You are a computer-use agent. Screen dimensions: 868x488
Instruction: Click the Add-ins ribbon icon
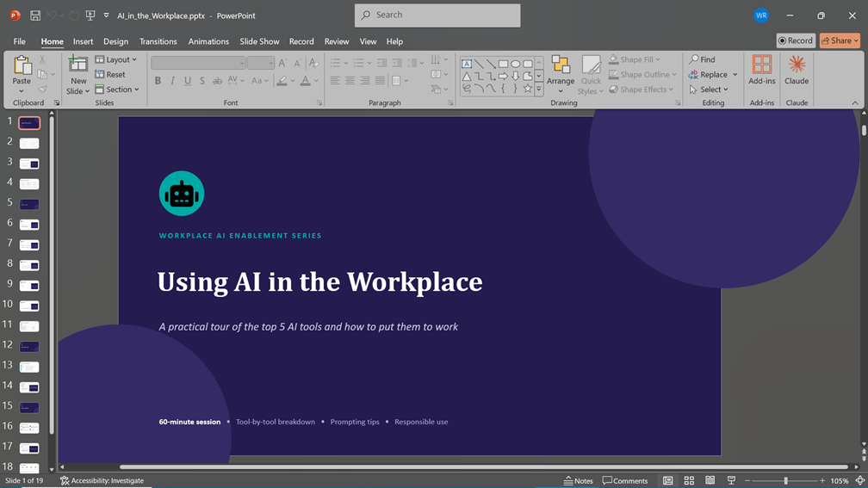click(762, 71)
